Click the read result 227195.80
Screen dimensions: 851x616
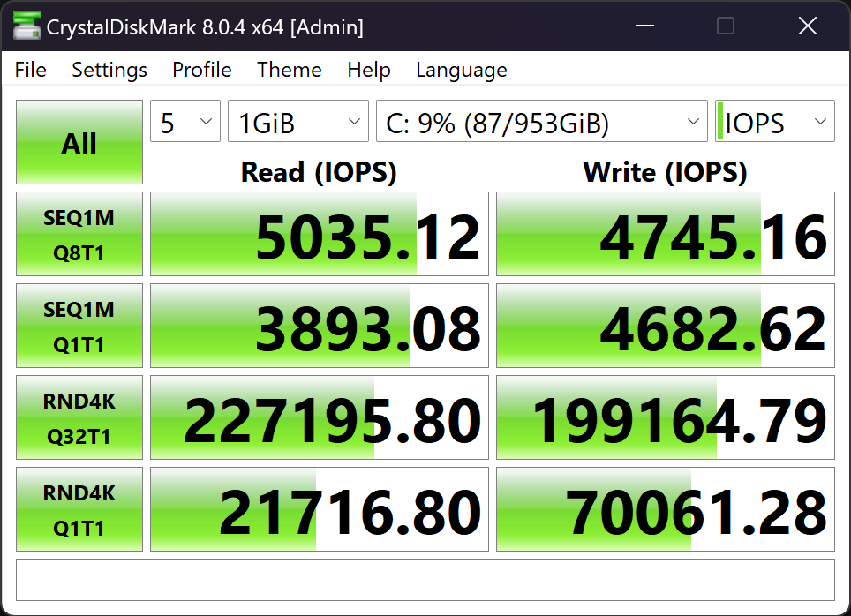[x=320, y=417]
